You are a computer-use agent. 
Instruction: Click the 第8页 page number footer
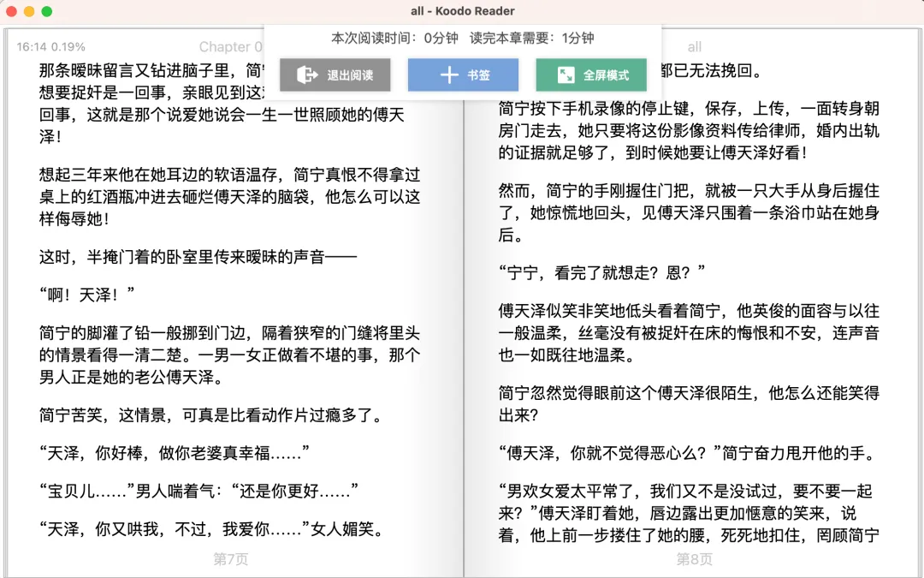[x=694, y=558]
